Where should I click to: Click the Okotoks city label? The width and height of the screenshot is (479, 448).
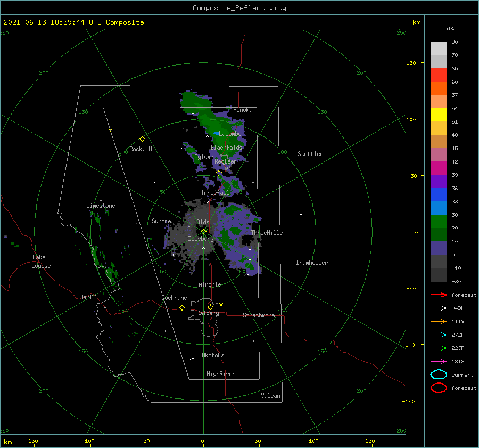213,355
